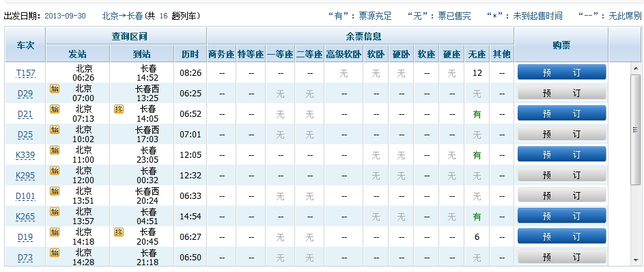Click the green 有 for train K339
The height and width of the screenshot is (272, 644).
(x=477, y=155)
